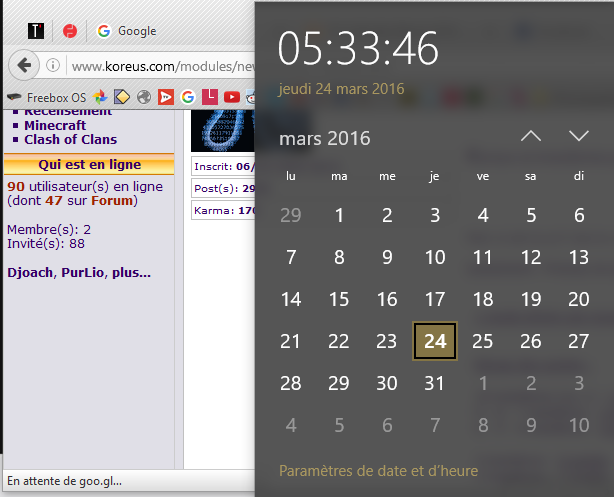Viewport: 614px width, 497px height.
Task: Click the browser back arrow button
Action: click(24, 66)
